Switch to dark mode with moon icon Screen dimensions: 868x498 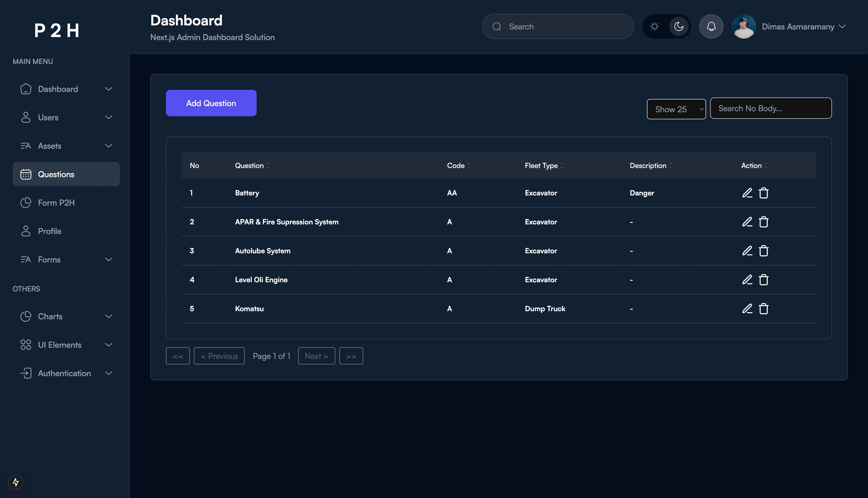(678, 26)
